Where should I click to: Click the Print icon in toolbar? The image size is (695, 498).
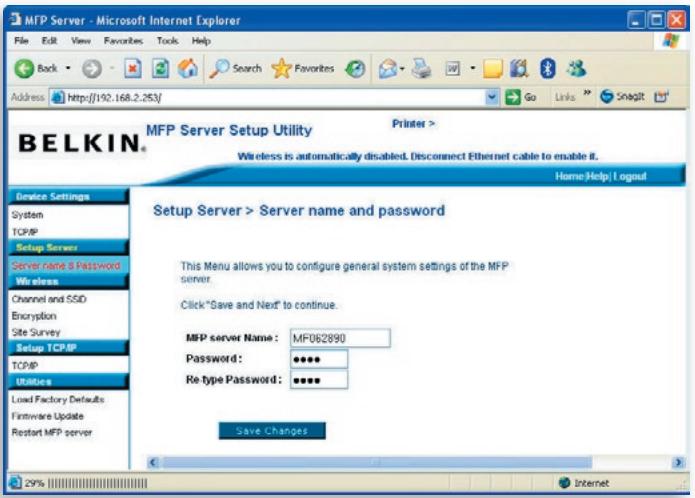point(421,69)
